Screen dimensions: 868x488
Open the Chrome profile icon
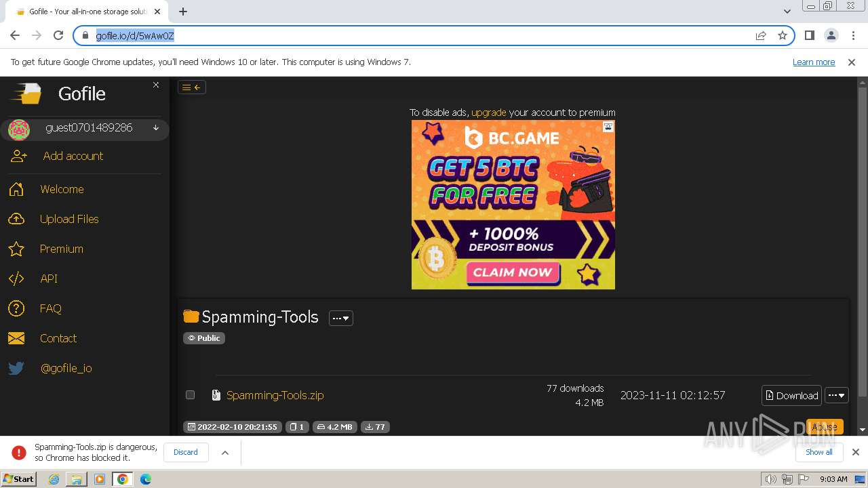831,35
